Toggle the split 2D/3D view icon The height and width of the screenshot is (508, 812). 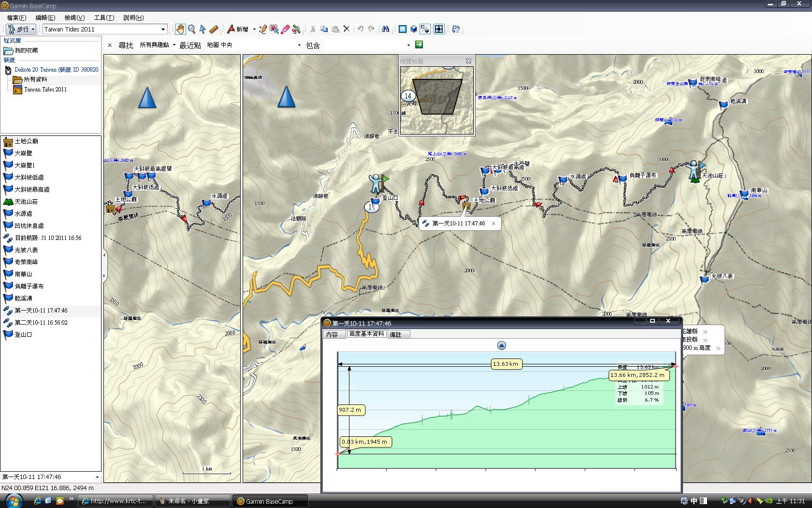(x=425, y=29)
